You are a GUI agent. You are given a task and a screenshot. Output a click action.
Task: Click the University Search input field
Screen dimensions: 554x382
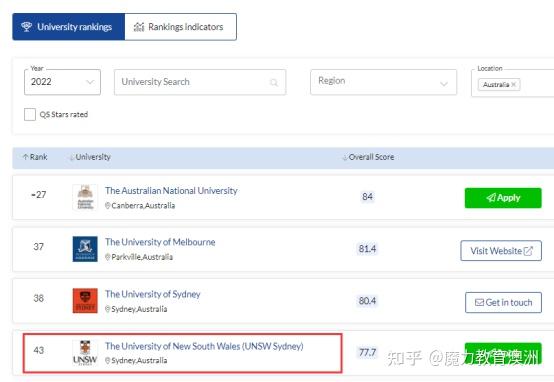pos(200,82)
